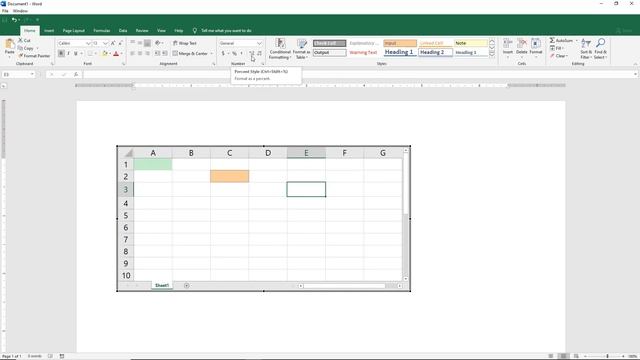Screen dimensions: 640x360
Task: Open the Window menu
Action: point(20,11)
